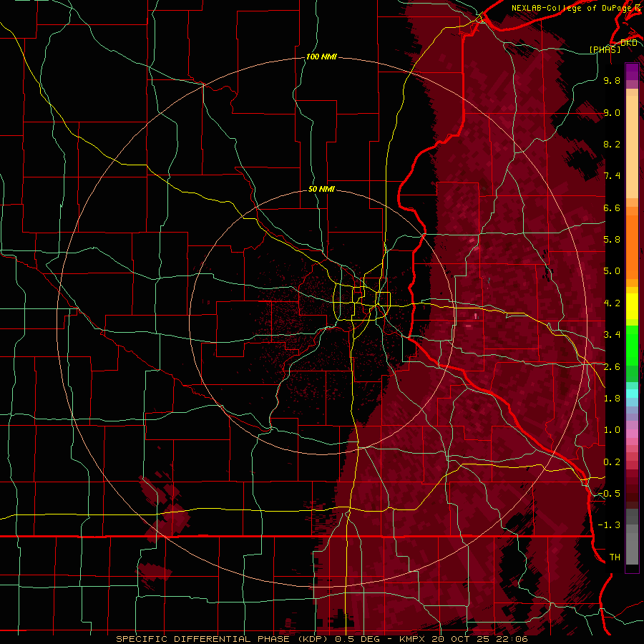Screen dimensions: 644x644
Task: Click the cyan segment of color bar
Action: [632, 394]
